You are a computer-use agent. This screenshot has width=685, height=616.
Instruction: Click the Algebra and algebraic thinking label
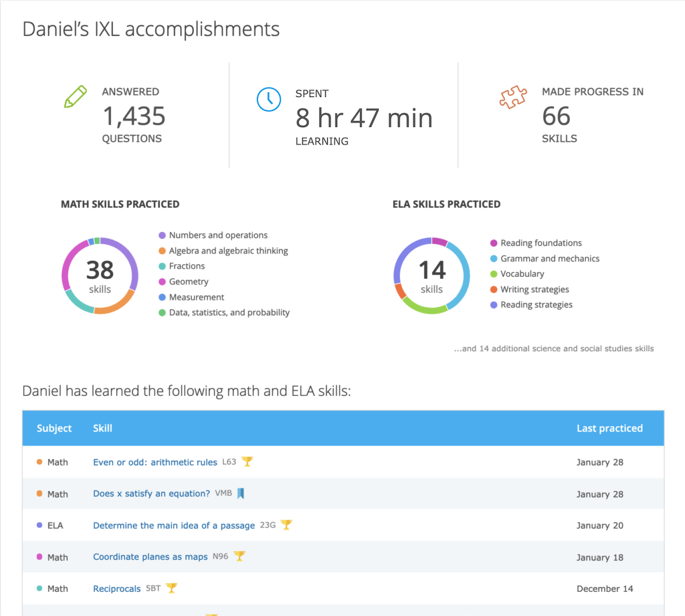tap(229, 251)
